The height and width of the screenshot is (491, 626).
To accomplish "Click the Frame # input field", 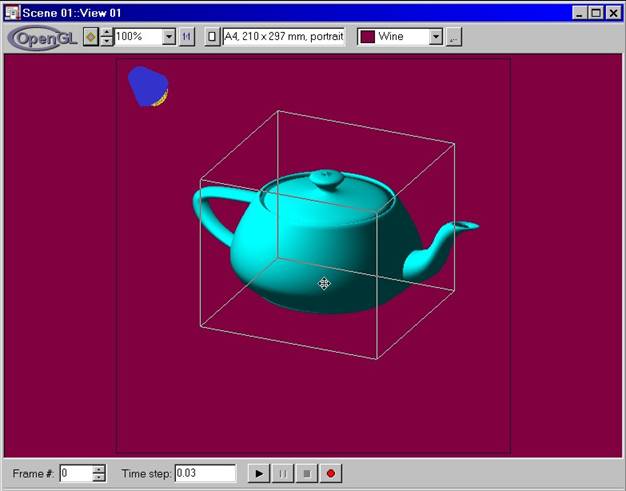I will [x=75, y=473].
